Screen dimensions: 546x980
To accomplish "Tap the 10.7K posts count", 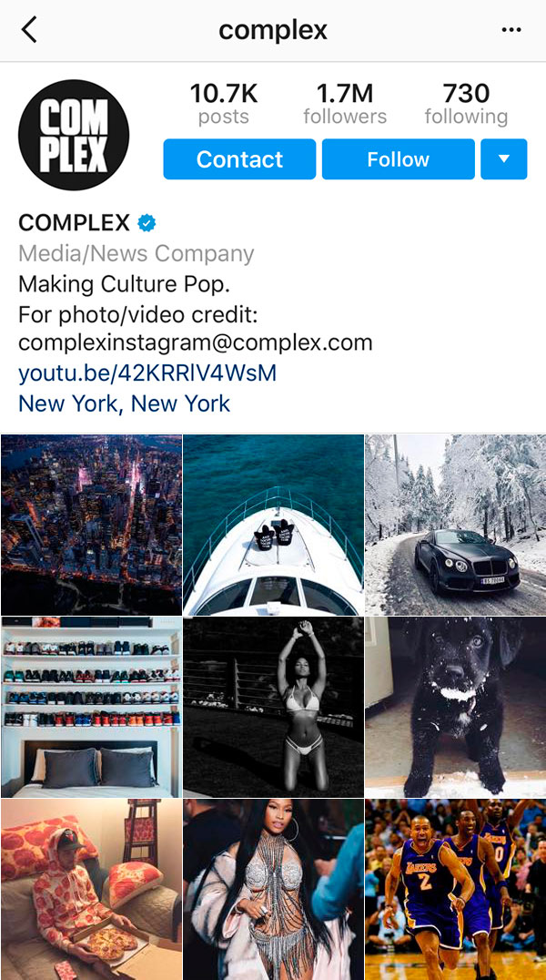I will 224,104.
